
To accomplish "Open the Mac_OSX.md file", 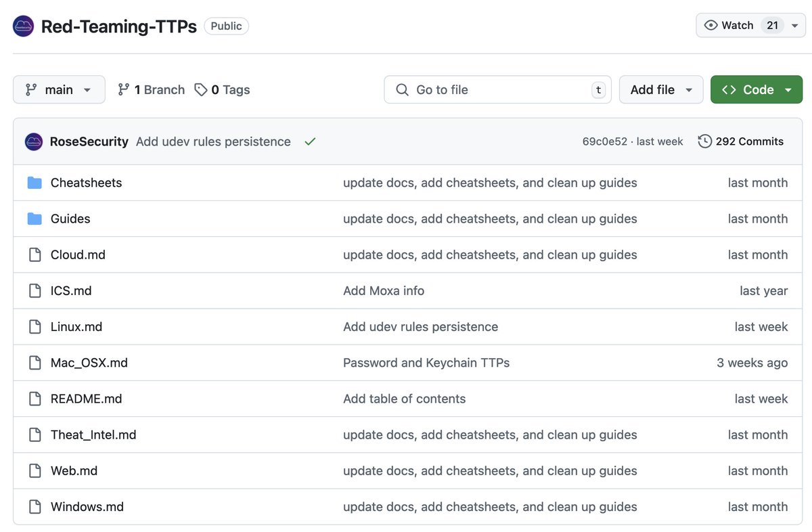I will [89, 363].
